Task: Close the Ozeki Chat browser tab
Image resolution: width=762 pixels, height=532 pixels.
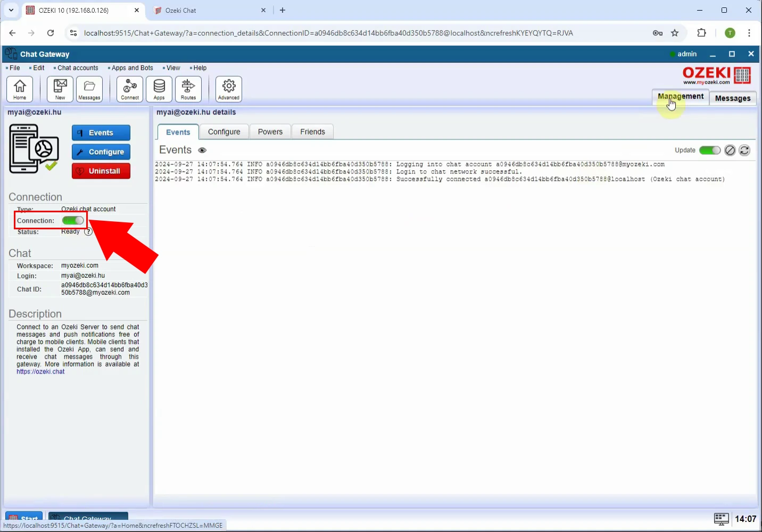Action: [x=263, y=10]
